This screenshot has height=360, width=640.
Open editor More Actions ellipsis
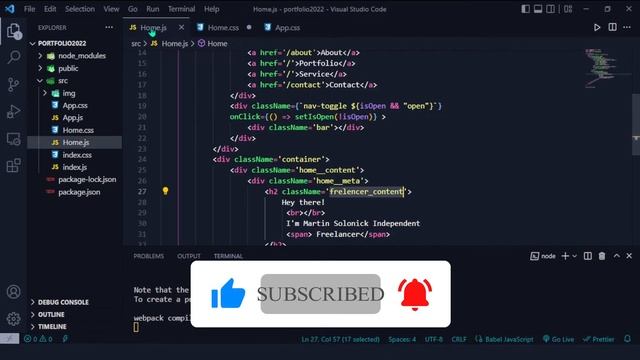tap(627, 27)
